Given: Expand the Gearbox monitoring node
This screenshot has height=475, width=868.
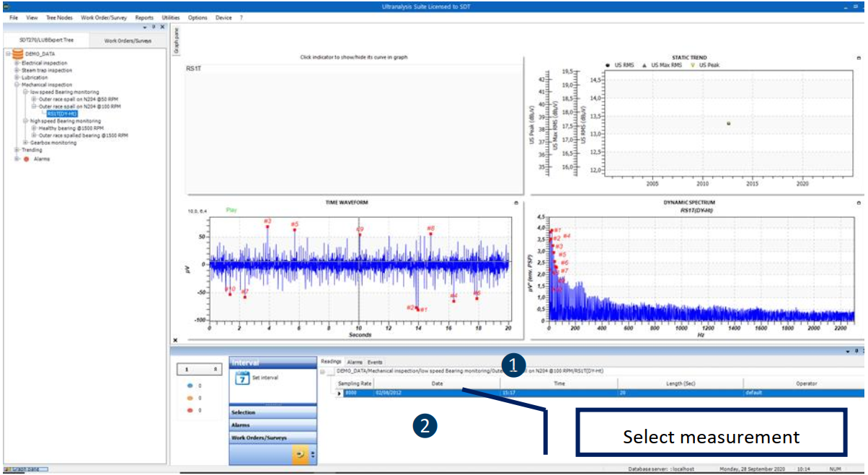Looking at the screenshot, I should pyautogui.click(x=25, y=143).
